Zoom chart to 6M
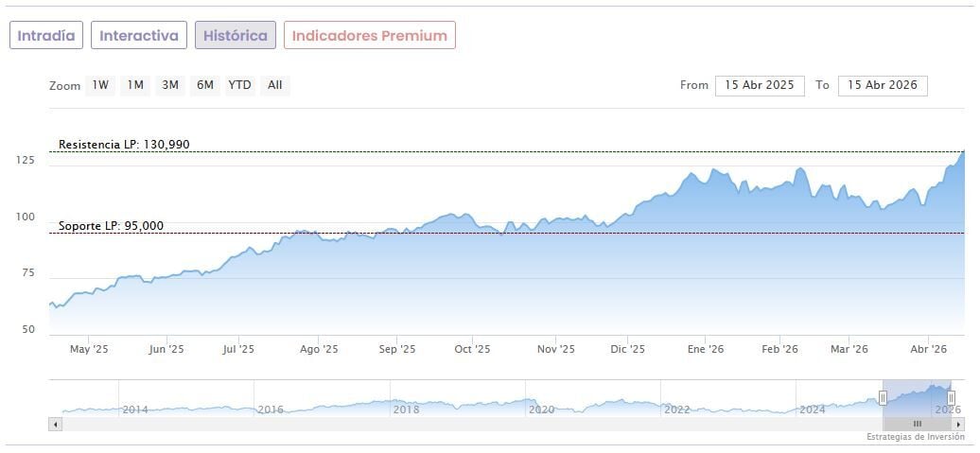This screenshot has width=980, height=453. click(x=205, y=85)
